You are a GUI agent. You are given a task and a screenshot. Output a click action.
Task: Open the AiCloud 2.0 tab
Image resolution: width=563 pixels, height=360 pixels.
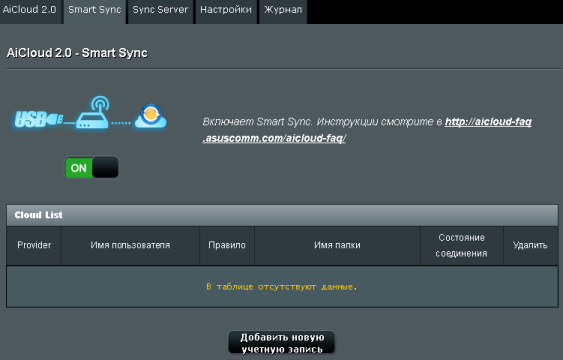click(x=31, y=11)
